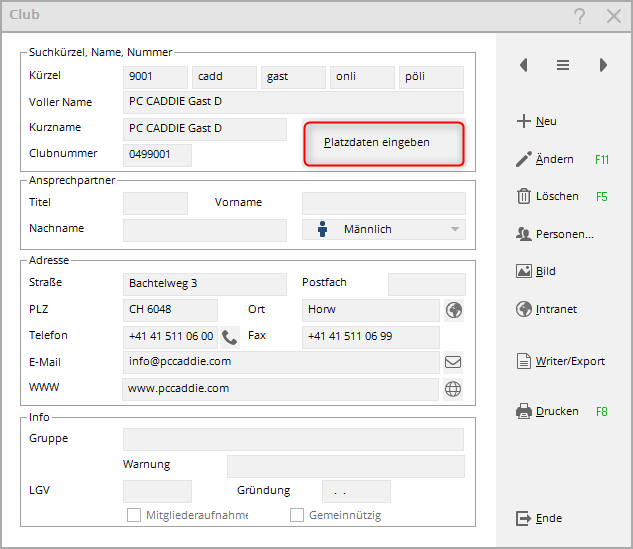This screenshot has height=549, width=633.
Task: Expand the Männlich gender dropdown
Action: pos(456,230)
